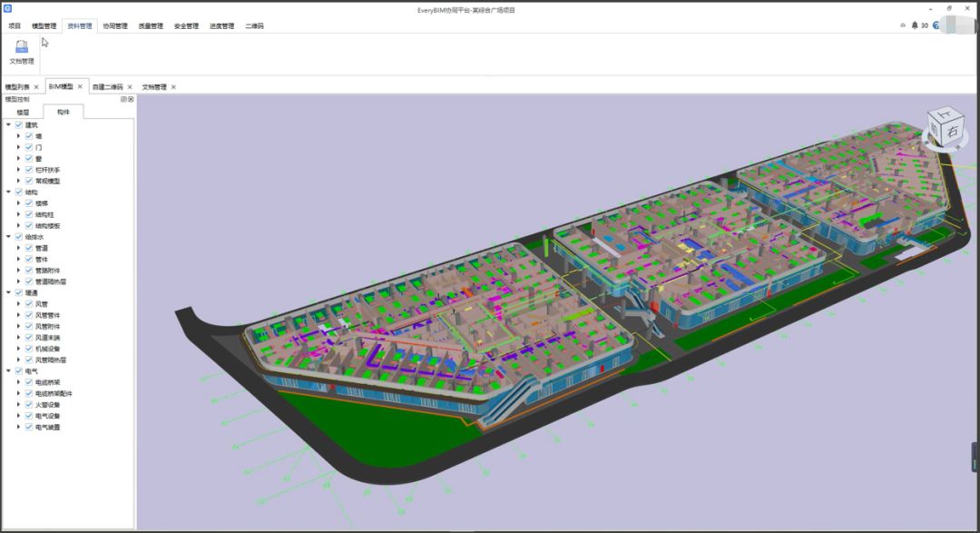The width and height of the screenshot is (980, 533).
Task: Select the 风管附件 tree label
Action: 47,327
